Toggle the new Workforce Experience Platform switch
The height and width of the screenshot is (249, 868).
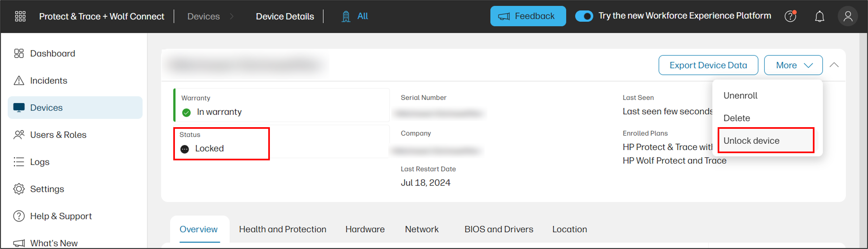pos(584,16)
